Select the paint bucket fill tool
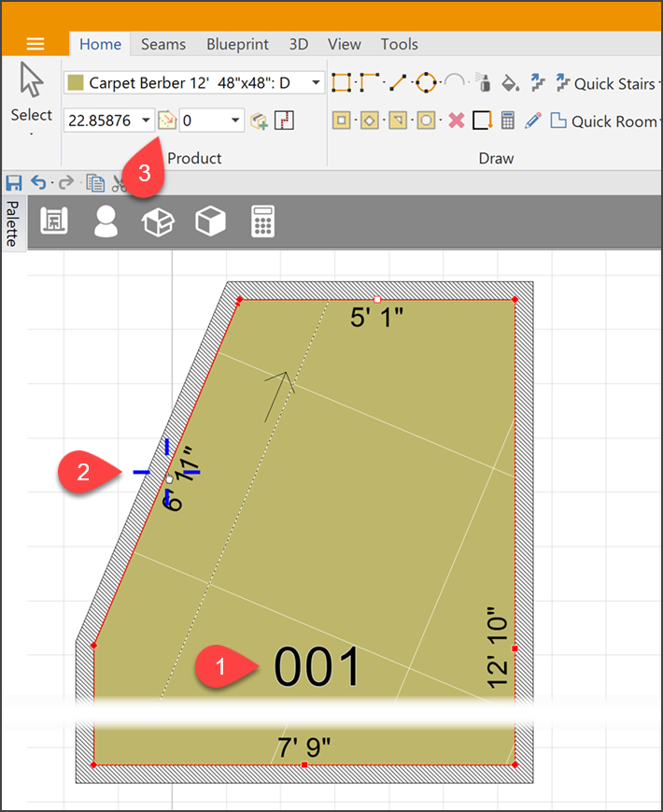The image size is (663, 812). (510, 83)
